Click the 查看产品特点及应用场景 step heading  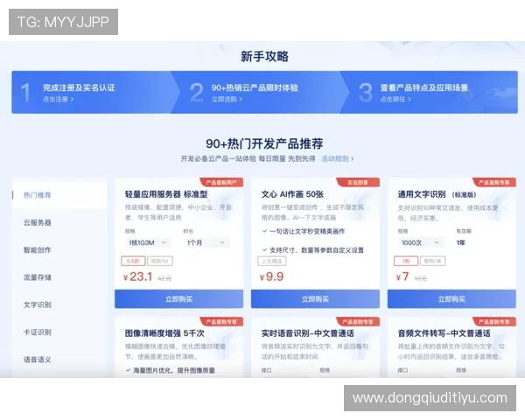click(423, 87)
